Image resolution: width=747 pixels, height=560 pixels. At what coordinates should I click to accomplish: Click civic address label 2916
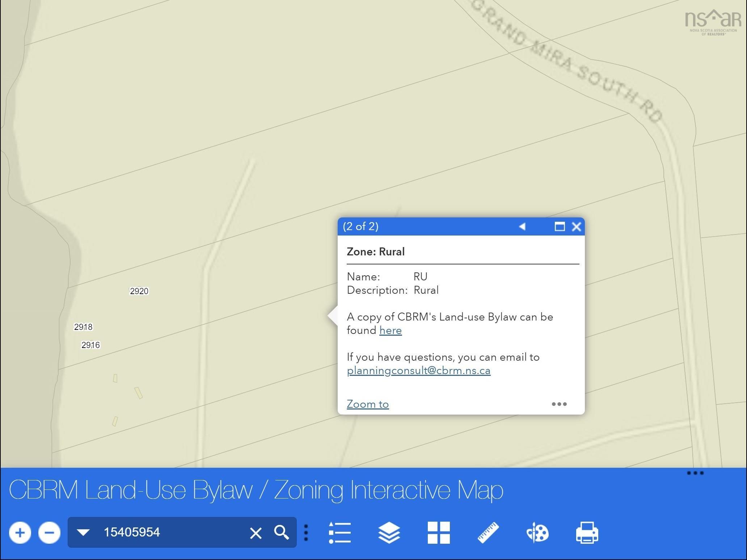[x=90, y=345]
